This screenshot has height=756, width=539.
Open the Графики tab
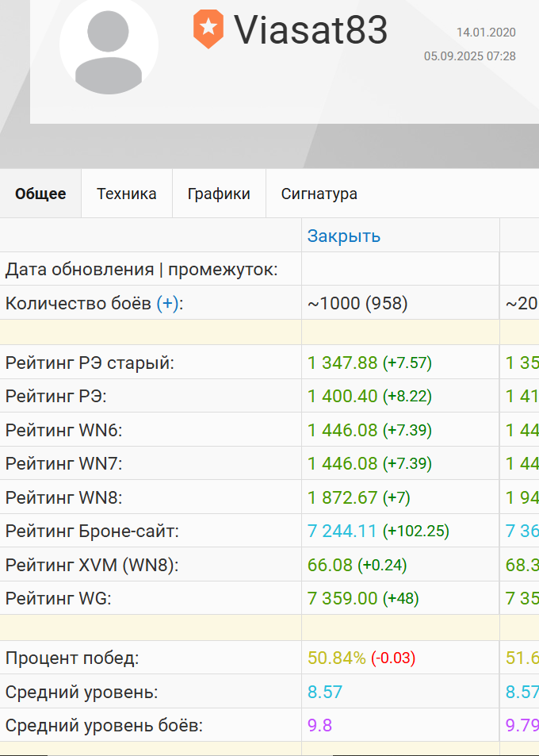(219, 194)
